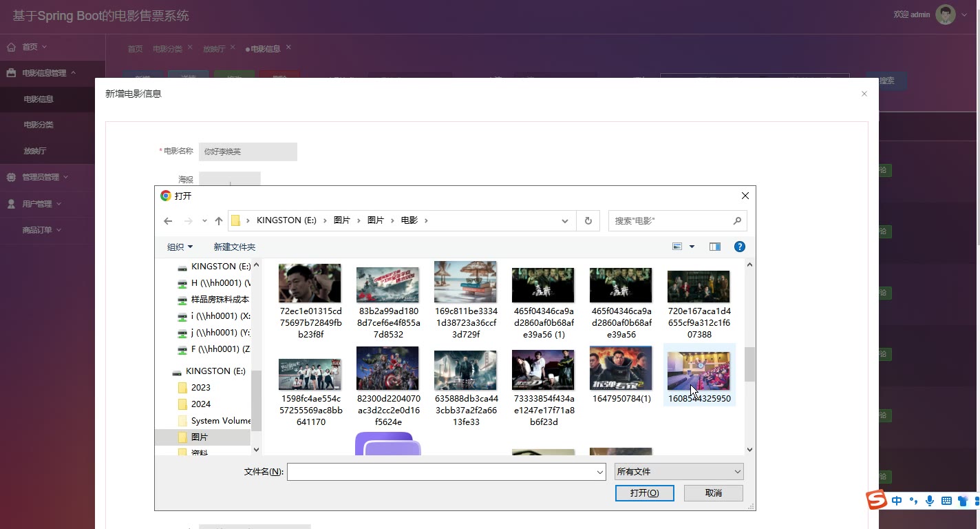Close the 放映厅 tab with its X

[233, 48]
